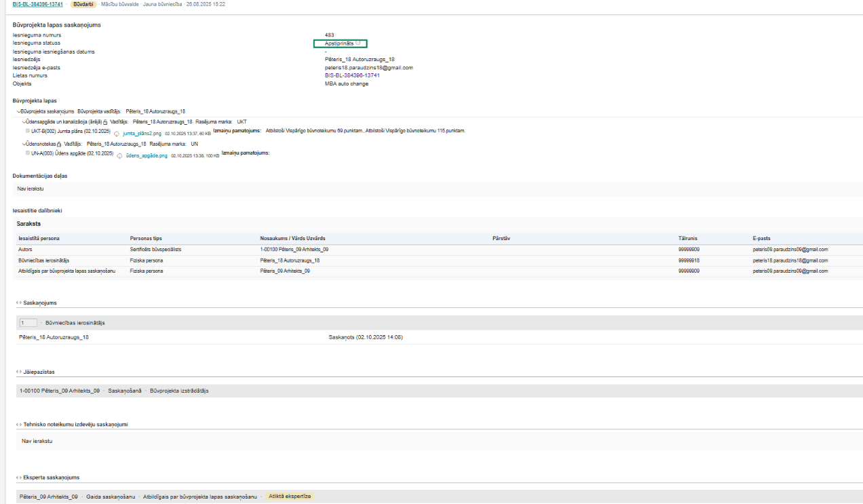Collapse the Ūdensnotekas section chevron
The height and width of the screenshot is (504, 863).
pyautogui.click(x=24, y=144)
